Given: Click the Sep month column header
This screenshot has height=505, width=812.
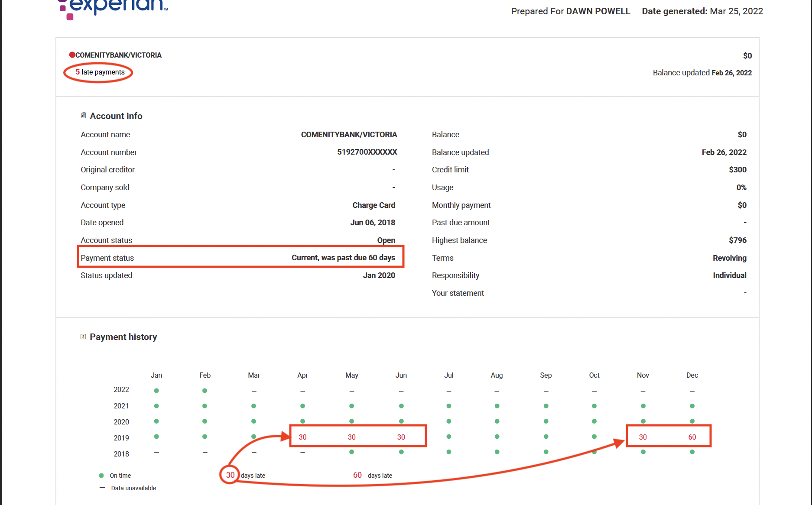Looking at the screenshot, I should tap(546, 375).
